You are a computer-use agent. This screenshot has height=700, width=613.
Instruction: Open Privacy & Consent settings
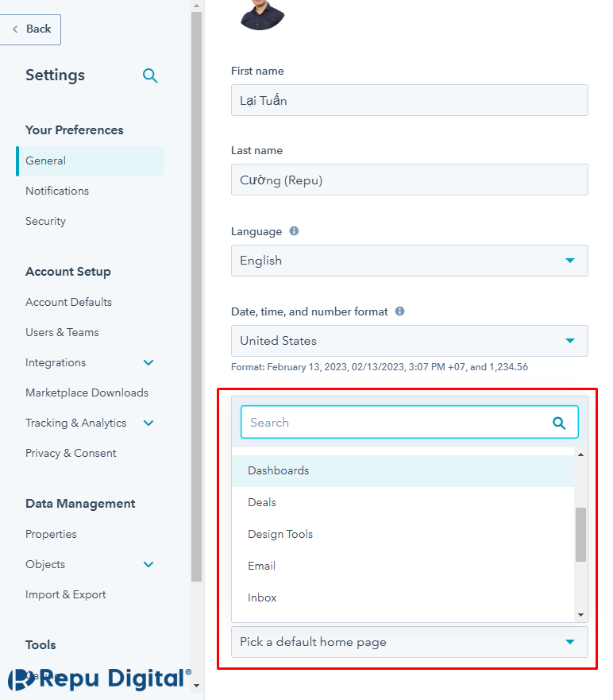click(x=71, y=453)
